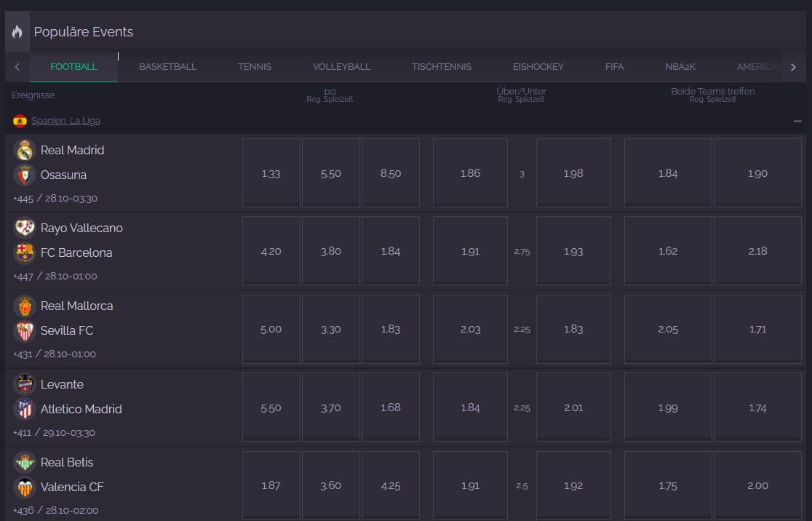
Task: Open the FC Barcelona team name
Action: [76, 252]
